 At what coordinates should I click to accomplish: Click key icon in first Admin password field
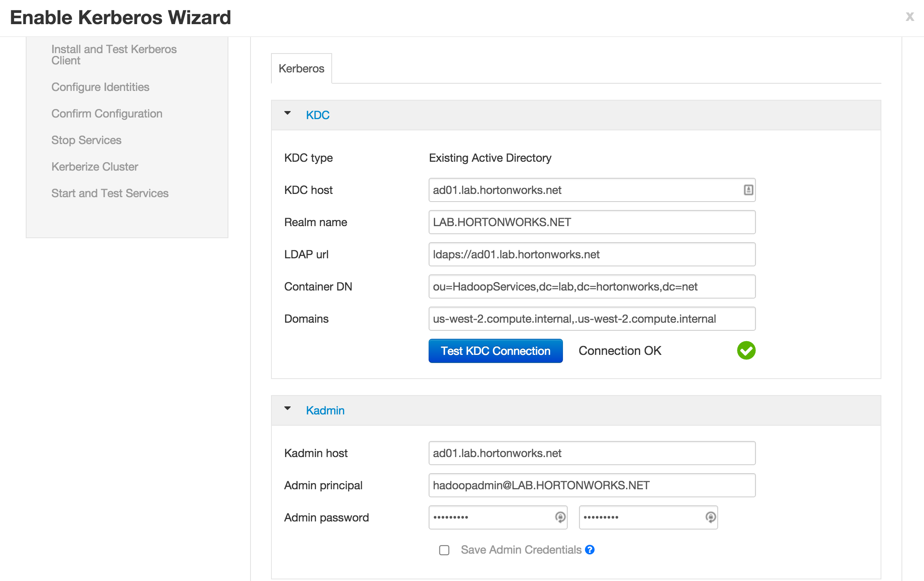pos(560,517)
